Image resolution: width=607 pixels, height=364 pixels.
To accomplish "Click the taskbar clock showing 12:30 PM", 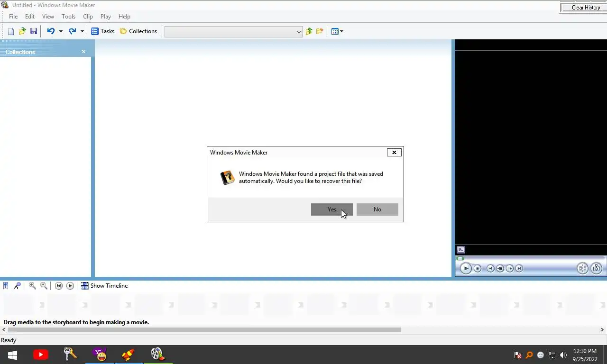I will point(585,355).
